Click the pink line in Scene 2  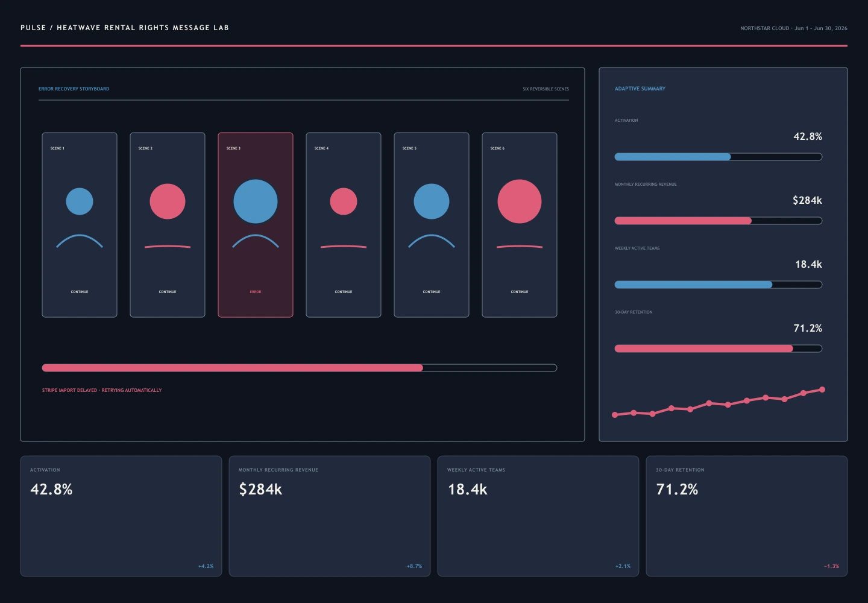[168, 247]
